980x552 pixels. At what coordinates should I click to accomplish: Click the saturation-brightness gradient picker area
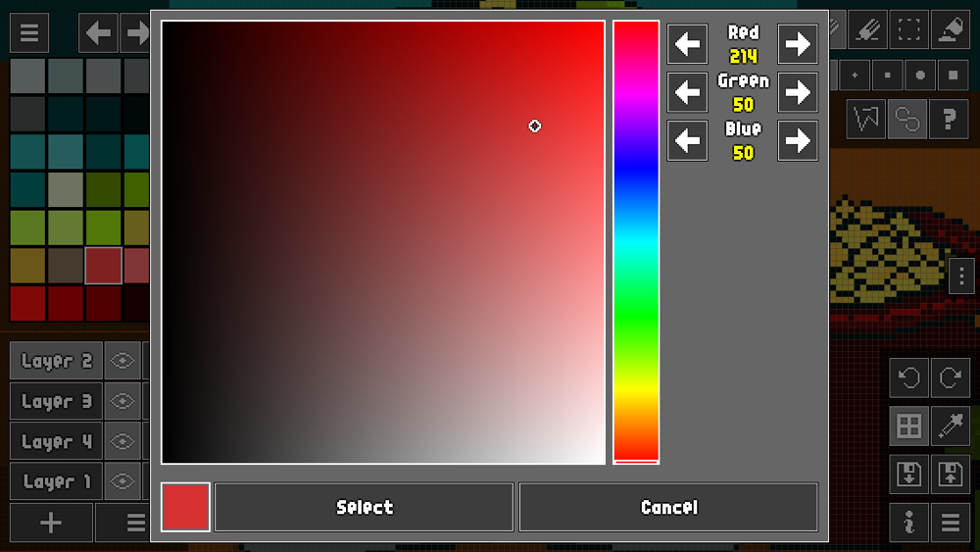coord(383,242)
